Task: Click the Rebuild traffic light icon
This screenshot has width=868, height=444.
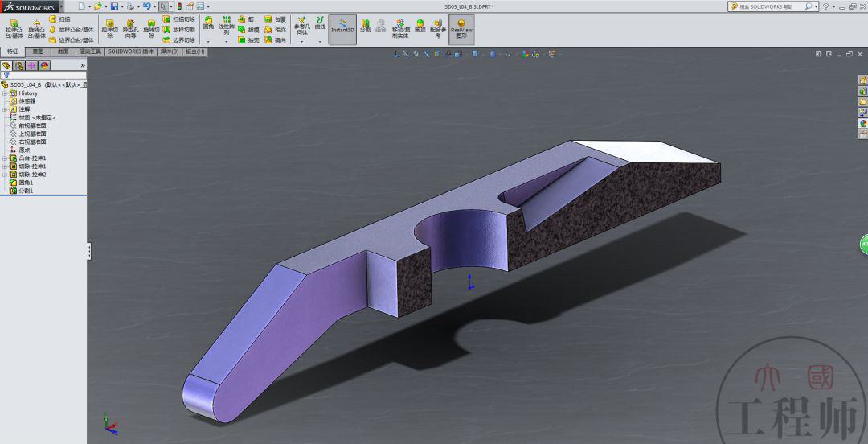Action: coord(179,6)
